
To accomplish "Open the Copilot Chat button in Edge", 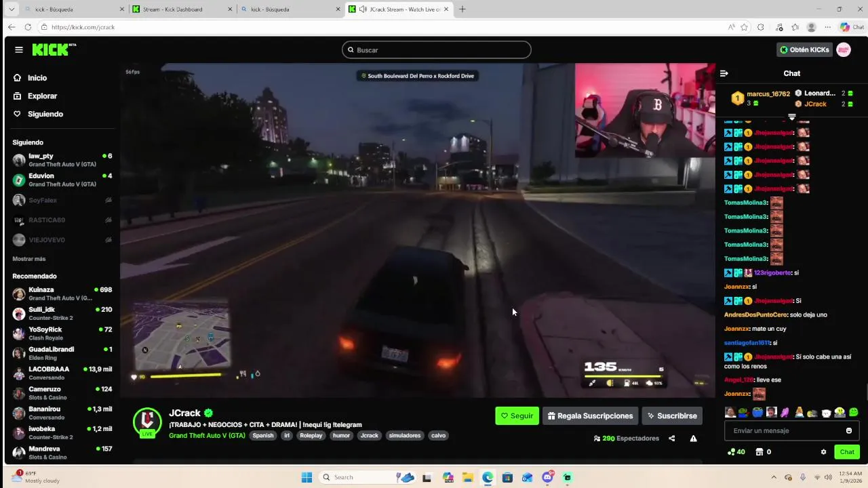I will 852,27.
